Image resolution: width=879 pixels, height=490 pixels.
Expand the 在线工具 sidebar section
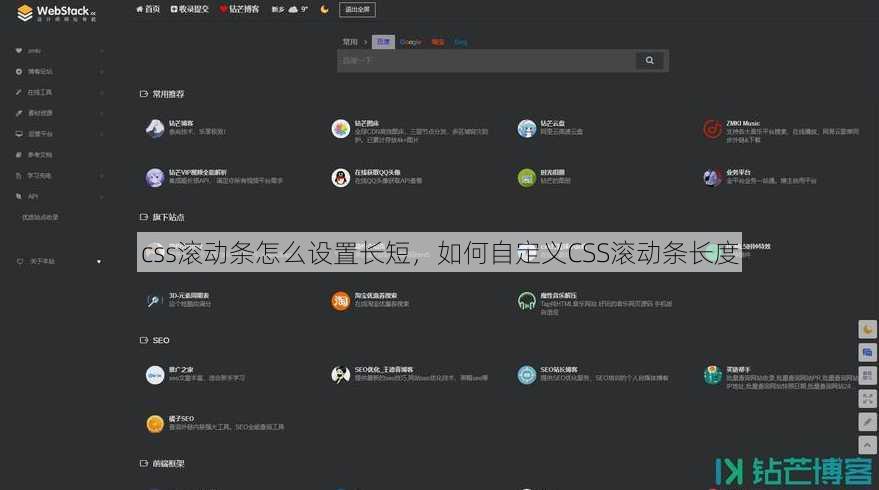(x=101, y=93)
